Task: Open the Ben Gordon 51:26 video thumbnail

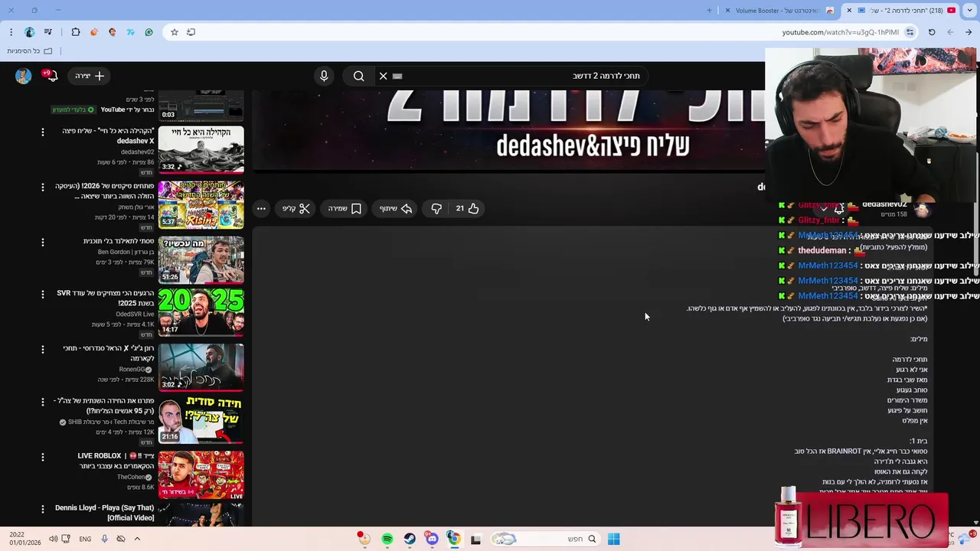Action: point(201,259)
